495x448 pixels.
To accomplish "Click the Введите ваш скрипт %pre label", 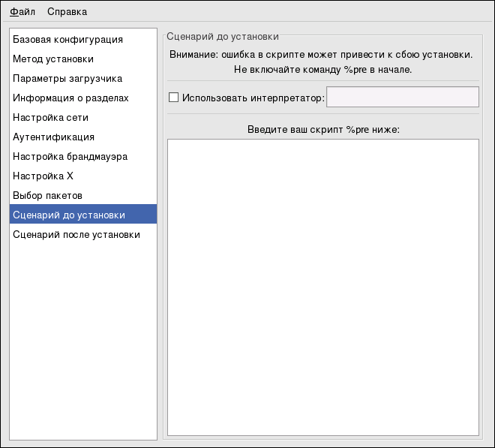I will coord(323,129).
